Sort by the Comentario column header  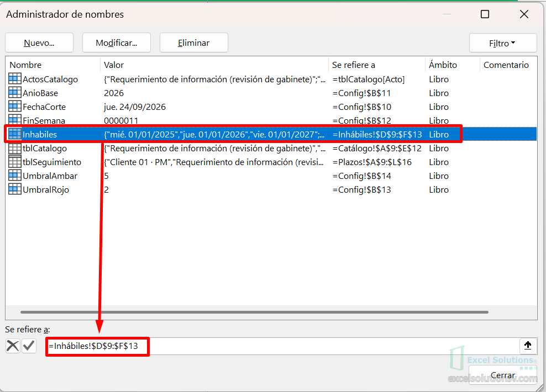[x=508, y=65]
